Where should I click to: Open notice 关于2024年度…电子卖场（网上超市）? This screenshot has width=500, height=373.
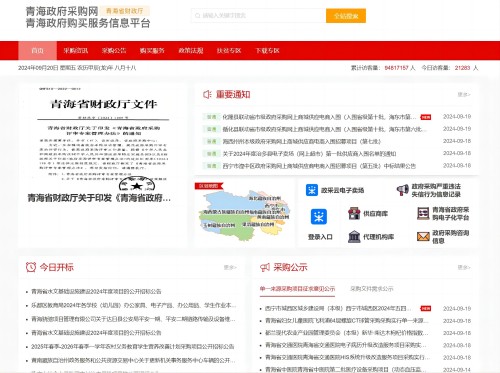coord(309,154)
